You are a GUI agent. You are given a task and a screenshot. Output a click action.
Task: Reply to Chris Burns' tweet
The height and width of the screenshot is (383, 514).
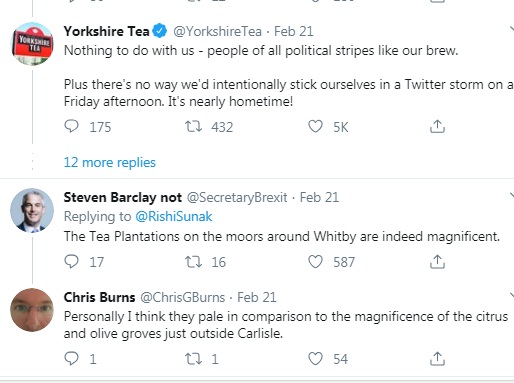[71, 359]
